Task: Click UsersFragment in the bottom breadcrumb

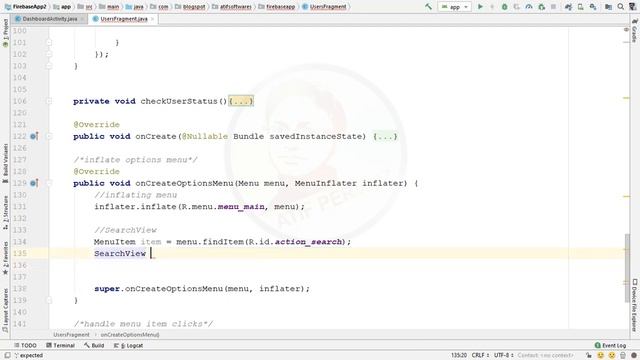Action: click(71, 335)
